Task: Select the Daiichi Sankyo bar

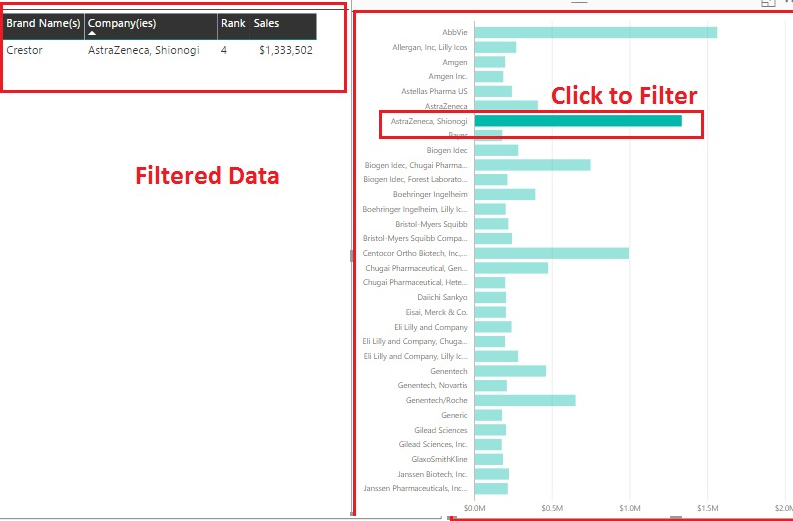Action: pos(490,297)
